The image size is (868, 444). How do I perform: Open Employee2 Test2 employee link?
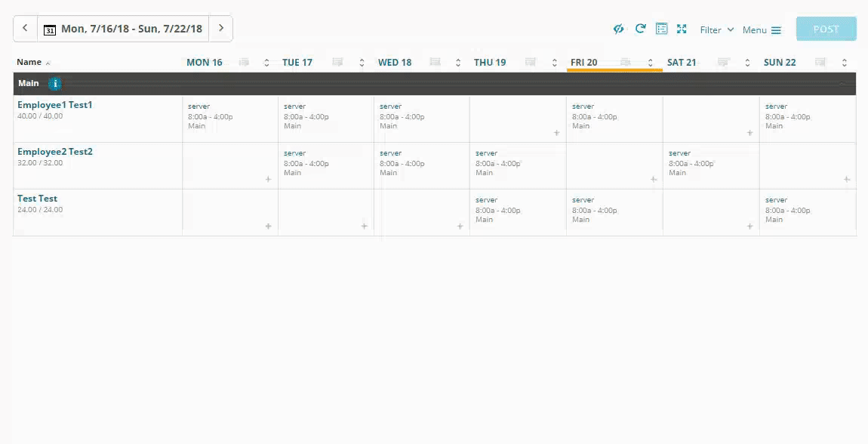click(55, 152)
